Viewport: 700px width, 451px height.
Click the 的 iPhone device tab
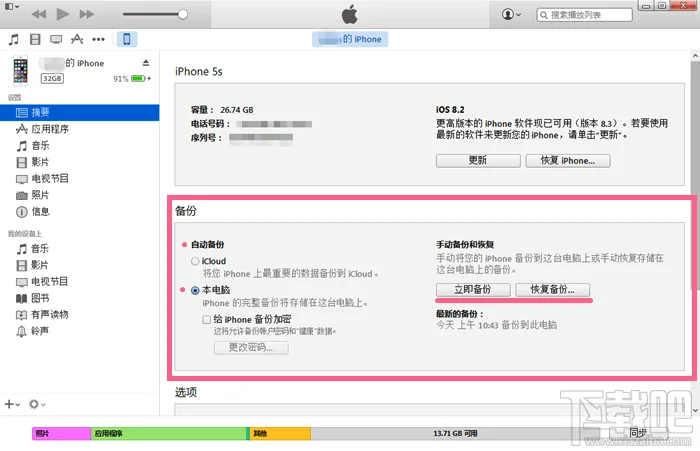[x=350, y=39]
